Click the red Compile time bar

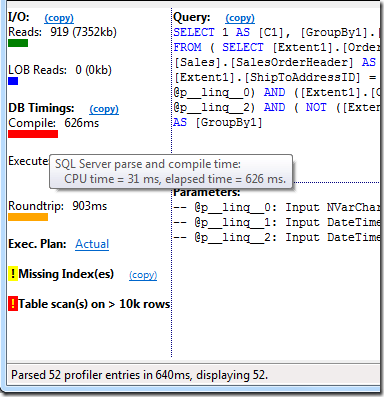(x=33, y=134)
